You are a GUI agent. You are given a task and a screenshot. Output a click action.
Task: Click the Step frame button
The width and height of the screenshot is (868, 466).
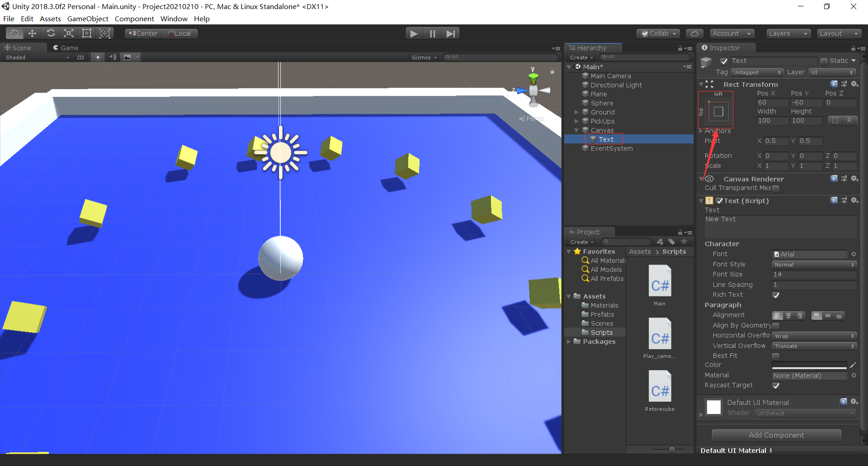coord(450,33)
